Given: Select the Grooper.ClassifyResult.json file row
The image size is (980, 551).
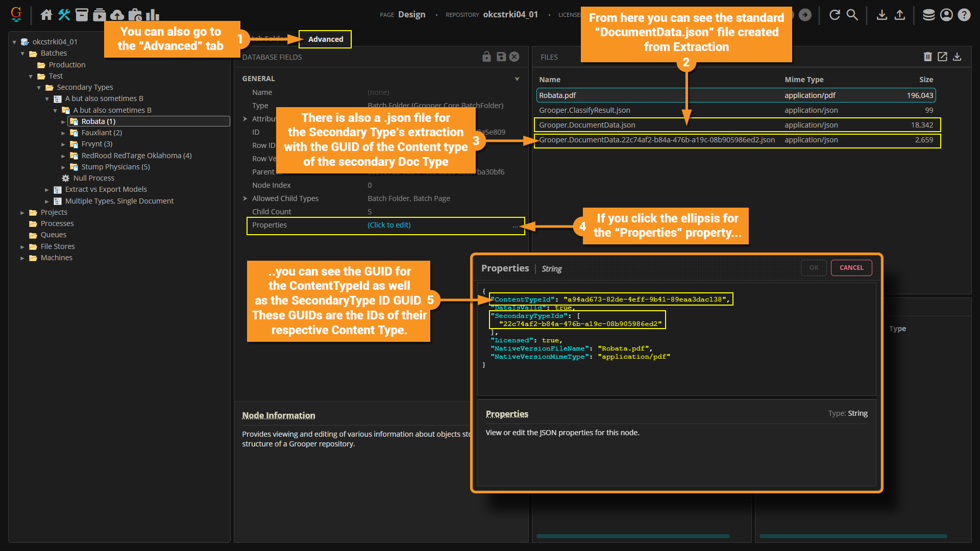Looking at the screenshot, I should [584, 110].
